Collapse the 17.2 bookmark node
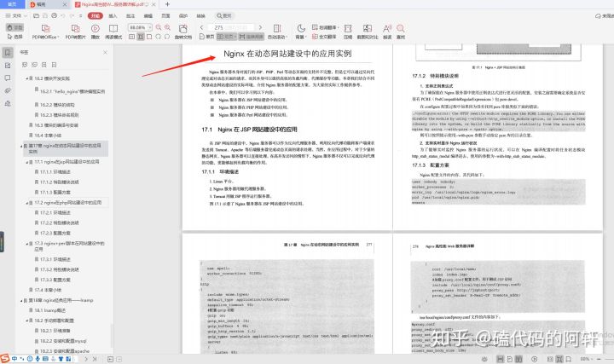 point(26,203)
